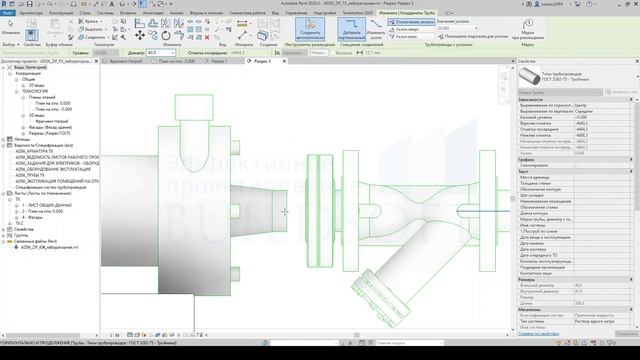Screen dimensions: 640x360
Task: Select the Copy tool in Modify panel
Action: [153, 36]
